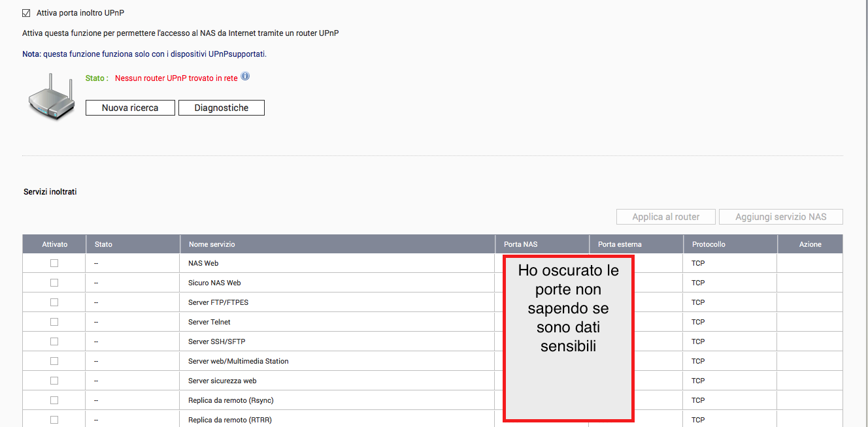Click the Stato column header
Viewport: 868px width, 427px height.
[x=103, y=244]
